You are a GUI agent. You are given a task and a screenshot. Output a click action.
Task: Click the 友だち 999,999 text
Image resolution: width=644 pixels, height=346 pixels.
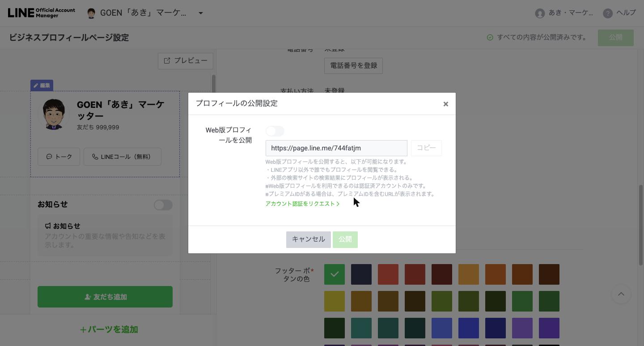[x=98, y=127]
